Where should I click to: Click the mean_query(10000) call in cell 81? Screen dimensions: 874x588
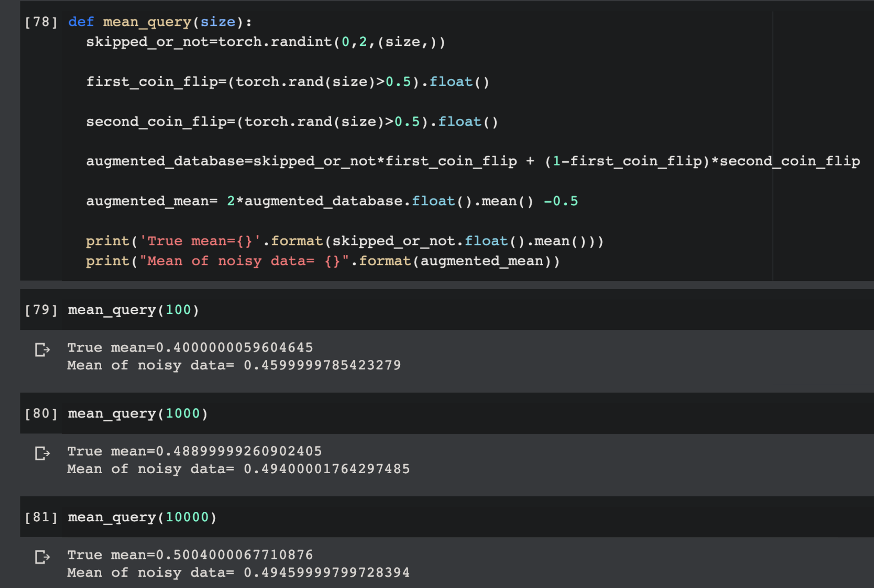point(142,517)
